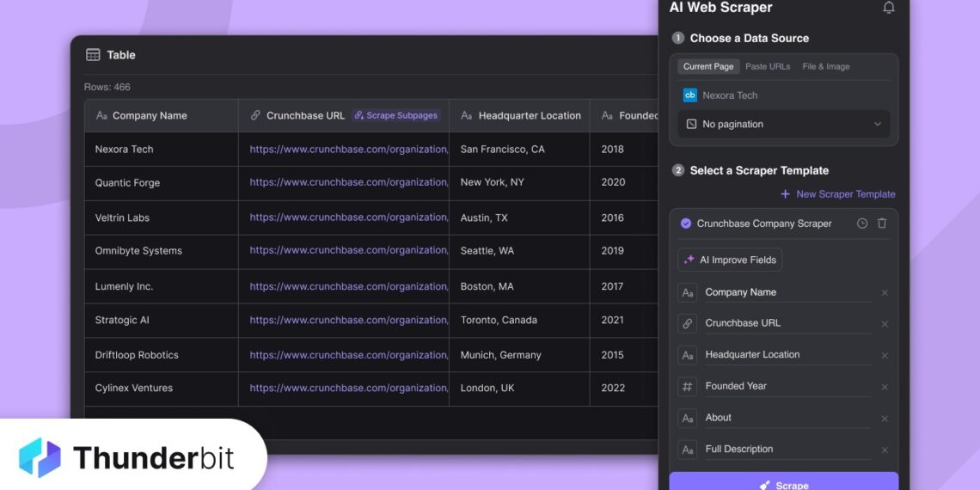Click the Thunderbit logo icon
Image resolution: width=980 pixels, height=490 pixels.
point(40,457)
